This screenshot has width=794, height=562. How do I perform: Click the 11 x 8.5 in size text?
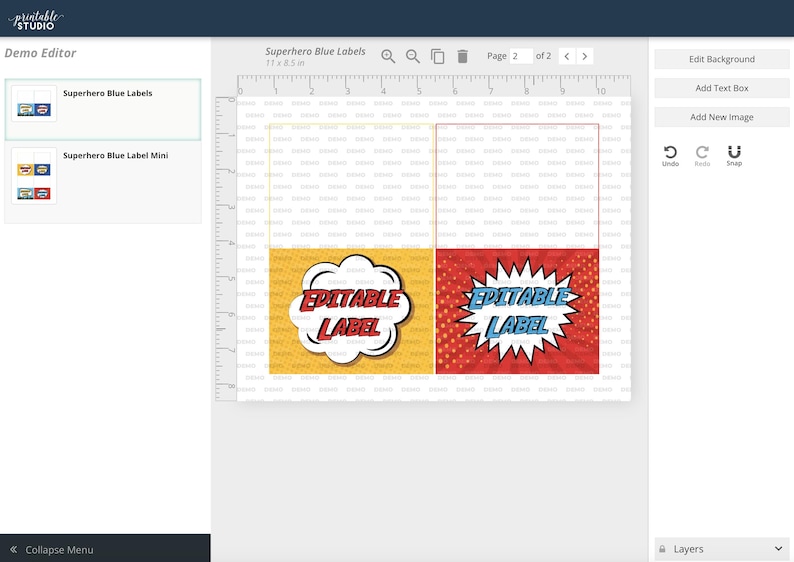[285, 63]
